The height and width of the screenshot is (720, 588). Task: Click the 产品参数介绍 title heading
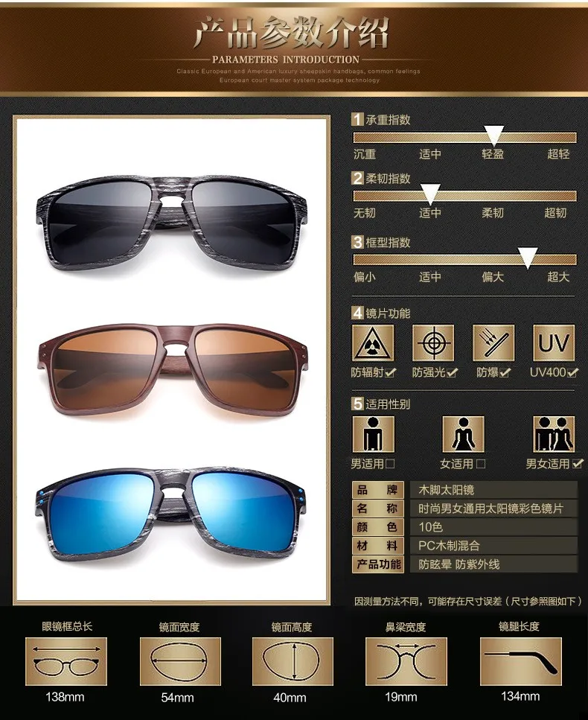point(293,32)
